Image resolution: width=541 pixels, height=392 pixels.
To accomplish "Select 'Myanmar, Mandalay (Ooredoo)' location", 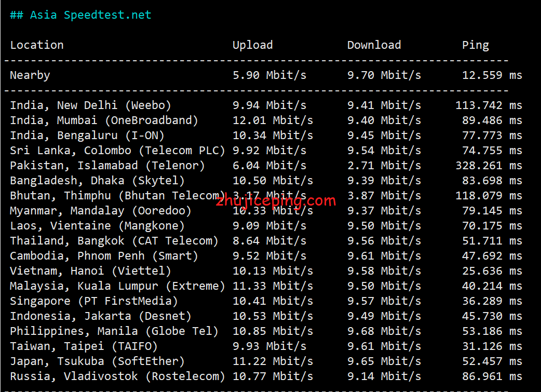I will [100, 211].
